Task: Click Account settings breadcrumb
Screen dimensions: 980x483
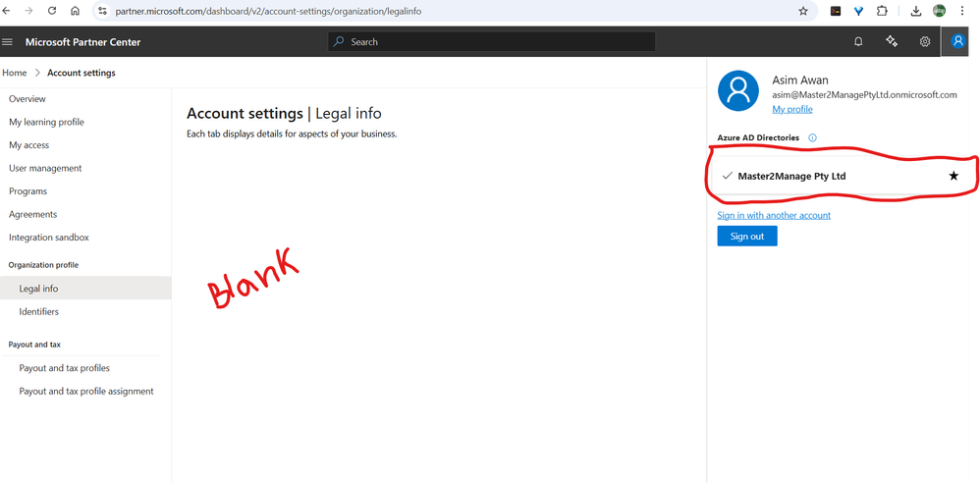Action: (x=82, y=73)
